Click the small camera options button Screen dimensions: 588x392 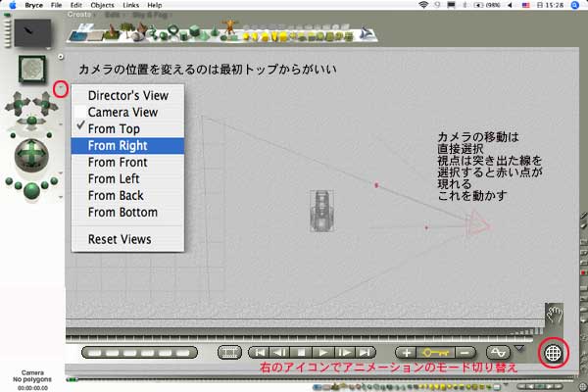point(61,57)
